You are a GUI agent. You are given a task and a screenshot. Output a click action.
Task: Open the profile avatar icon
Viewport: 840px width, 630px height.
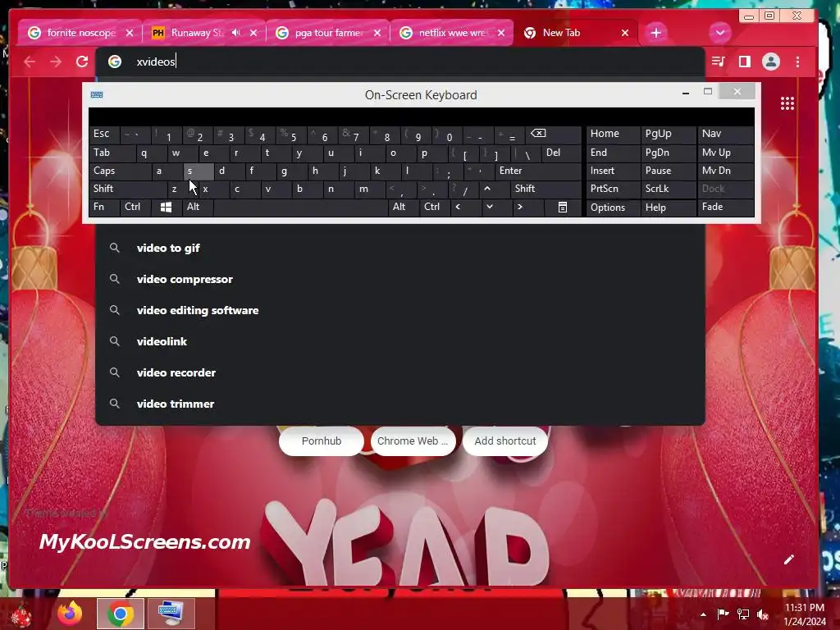click(771, 62)
